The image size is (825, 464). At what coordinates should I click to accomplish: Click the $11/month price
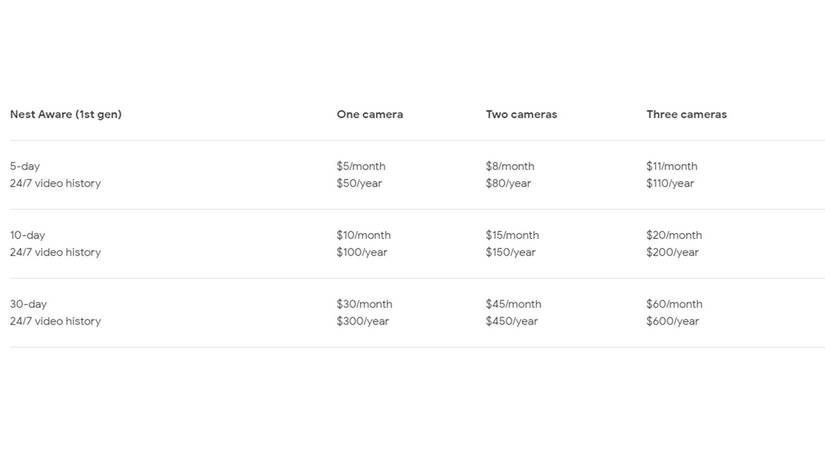pos(671,166)
